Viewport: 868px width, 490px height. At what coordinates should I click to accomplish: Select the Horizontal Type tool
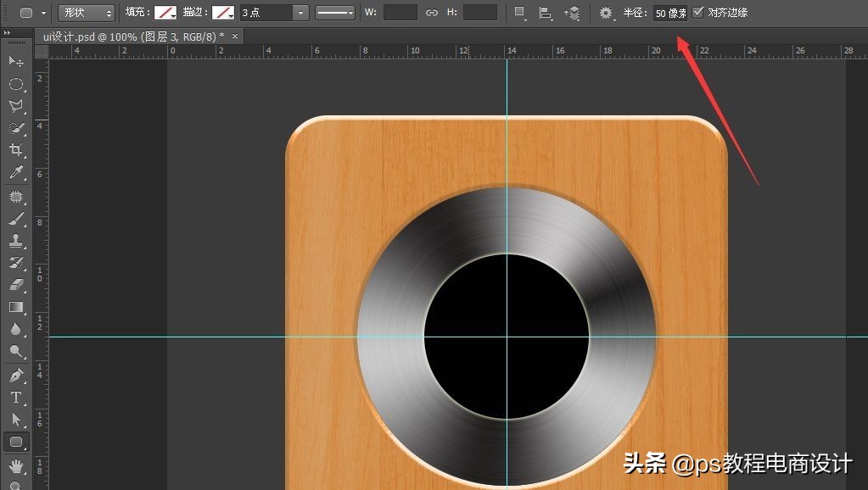click(17, 397)
